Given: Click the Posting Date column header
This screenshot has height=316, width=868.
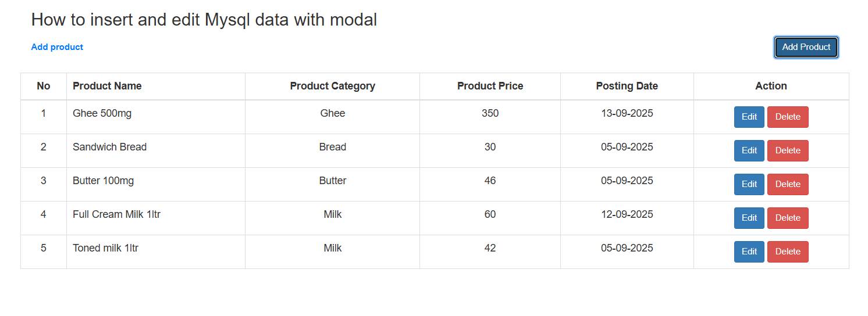Looking at the screenshot, I should tap(627, 86).
